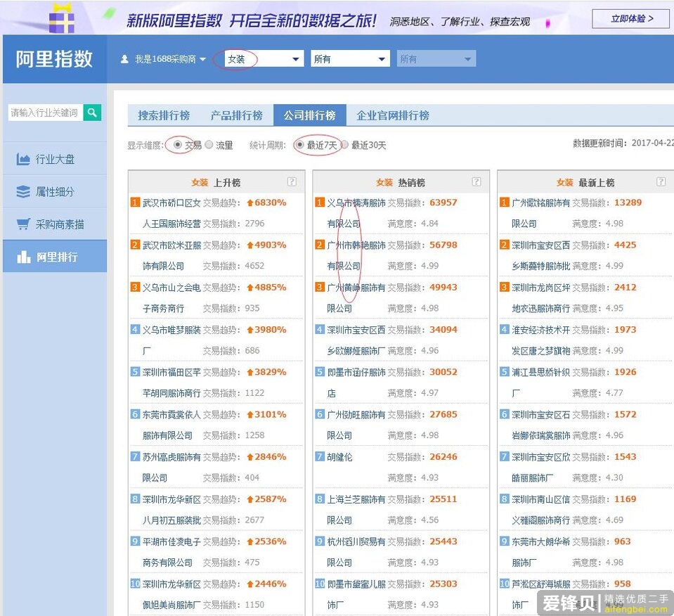The image size is (674, 616).
Task: Click the 63957 trading index value
Action: pyautogui.click(x=443, y=203)
